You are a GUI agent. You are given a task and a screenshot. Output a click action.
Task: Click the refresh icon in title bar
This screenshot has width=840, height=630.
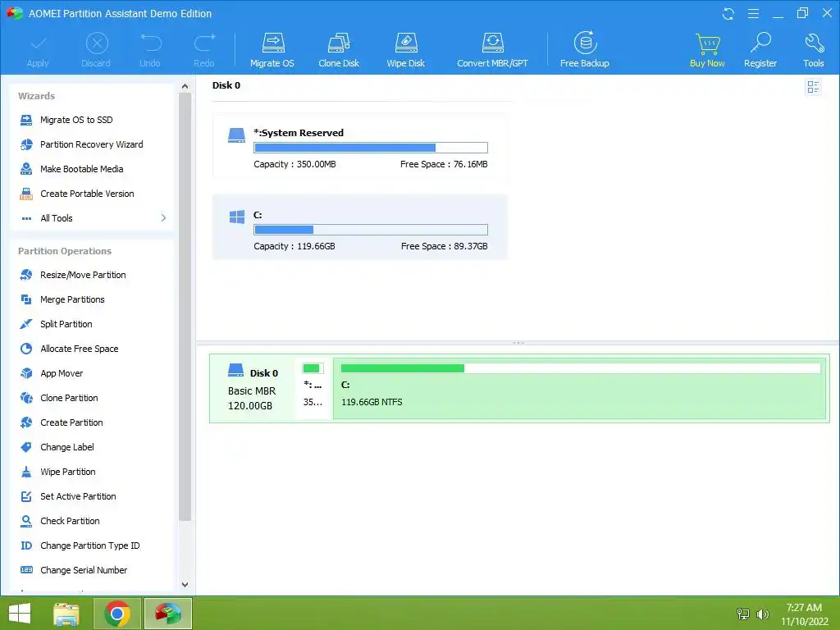tap(728, 14)
